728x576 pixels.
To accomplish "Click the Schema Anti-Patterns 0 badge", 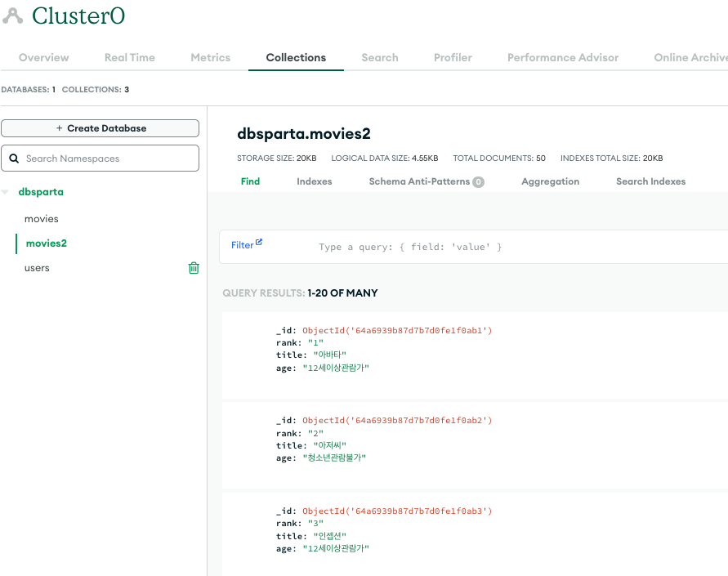I will click(478, 182).
